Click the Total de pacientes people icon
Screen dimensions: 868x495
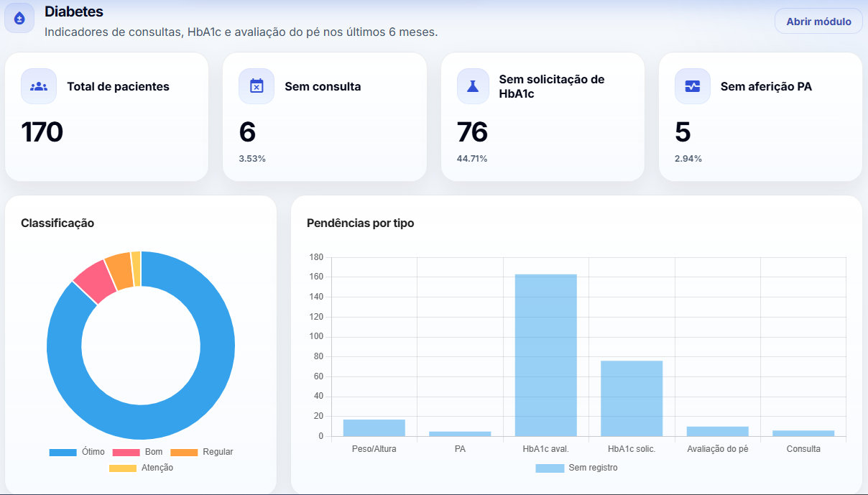click(x=39, y=86)
